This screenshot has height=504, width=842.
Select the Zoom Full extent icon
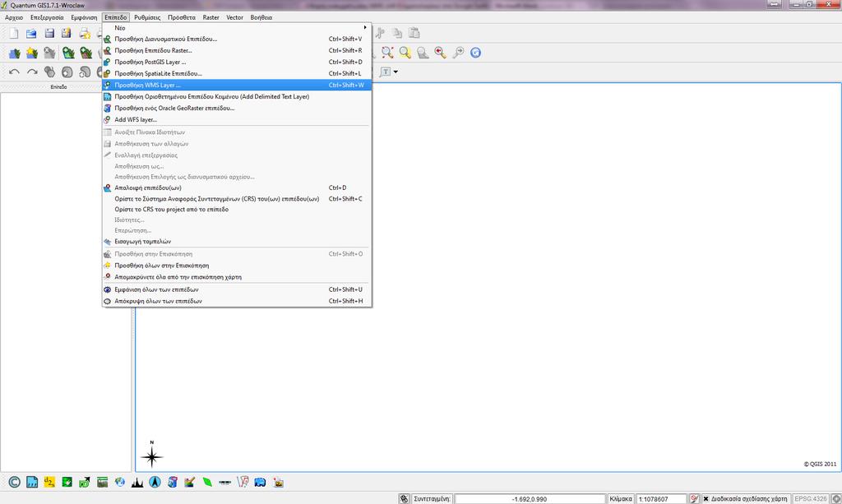tap(387, 52)
